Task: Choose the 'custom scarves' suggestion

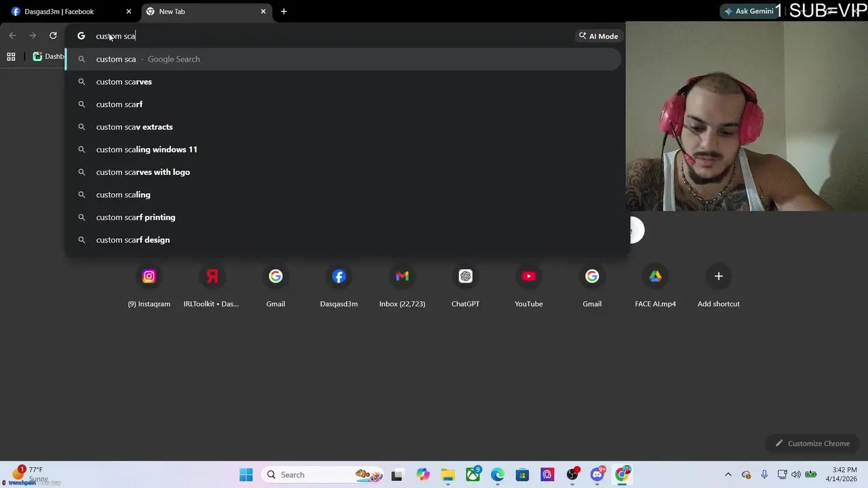Action: coord(344,81)
